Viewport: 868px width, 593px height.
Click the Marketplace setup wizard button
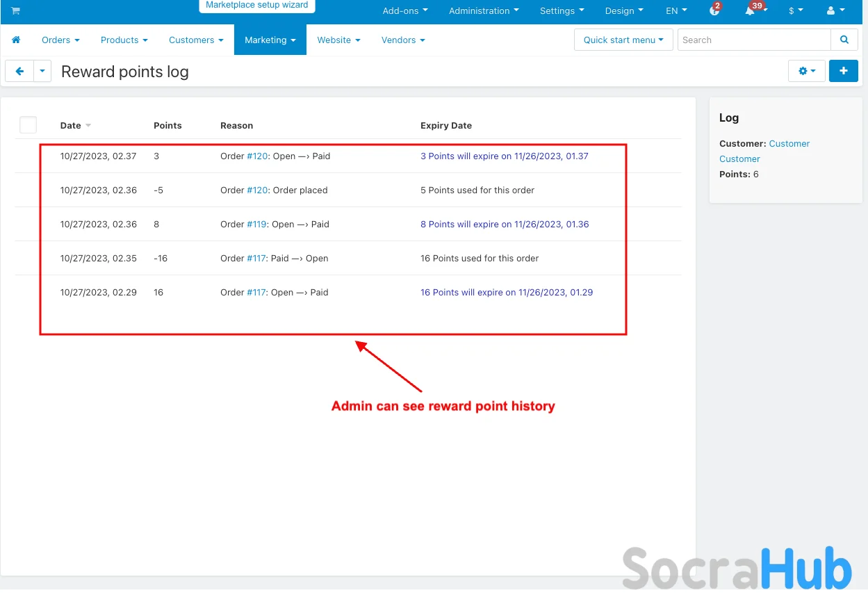pos(256,6)
